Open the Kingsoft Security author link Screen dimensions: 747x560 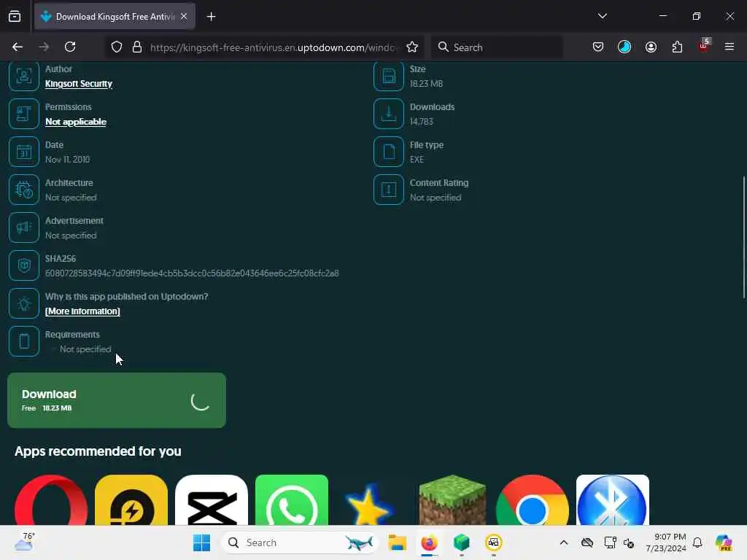tap(79, 83)
